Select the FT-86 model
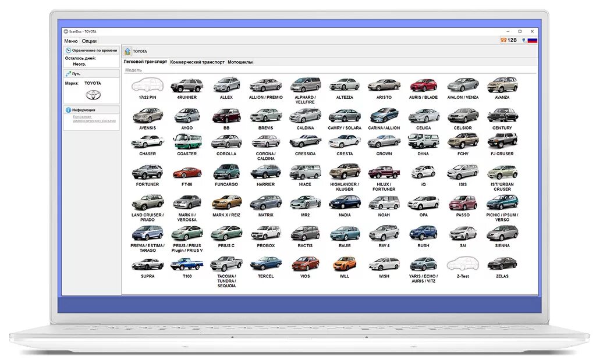This screenshot has height=364, width=596. pyautogui.click(x=187, y=176)
